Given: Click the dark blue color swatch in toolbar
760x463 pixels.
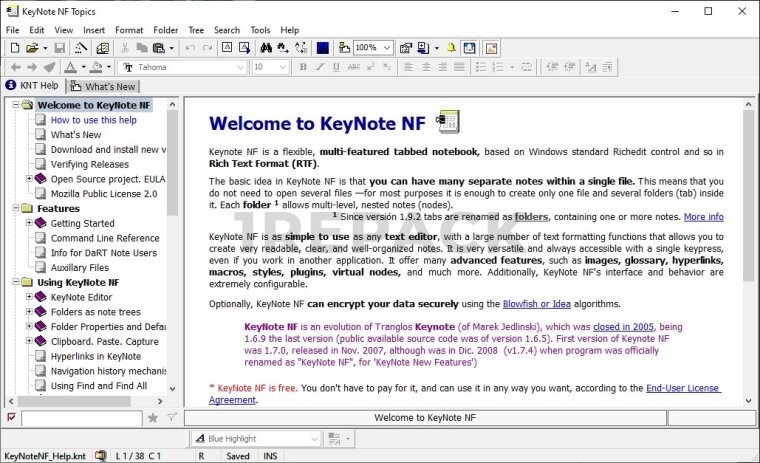Looking at the screenshot, I should 323,48.
